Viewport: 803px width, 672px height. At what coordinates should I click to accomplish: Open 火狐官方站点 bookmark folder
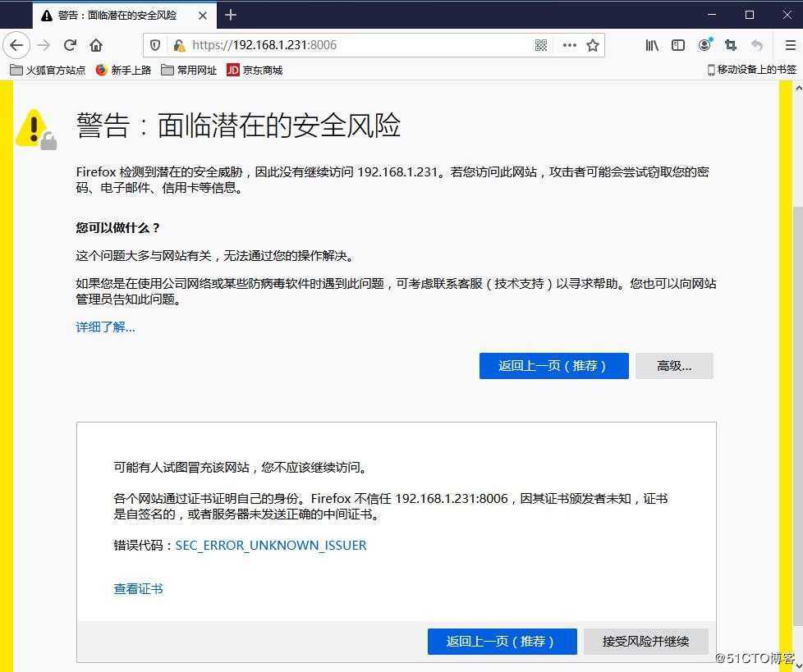pos(48,70)
